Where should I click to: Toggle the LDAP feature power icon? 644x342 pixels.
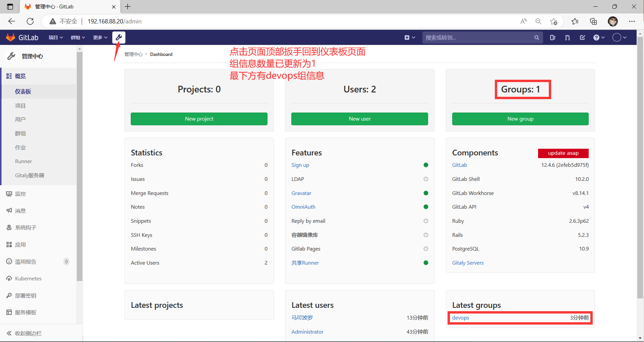[x=426, y=179]
